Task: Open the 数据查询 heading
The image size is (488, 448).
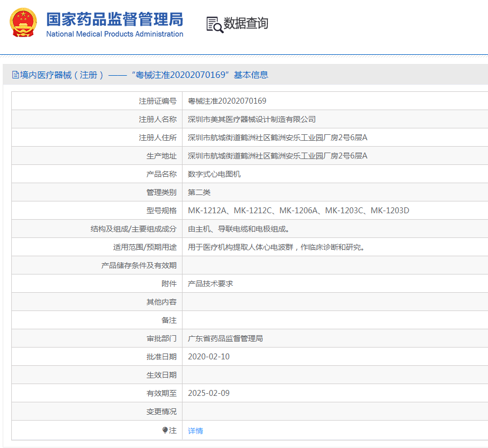Action: [246, 23]
